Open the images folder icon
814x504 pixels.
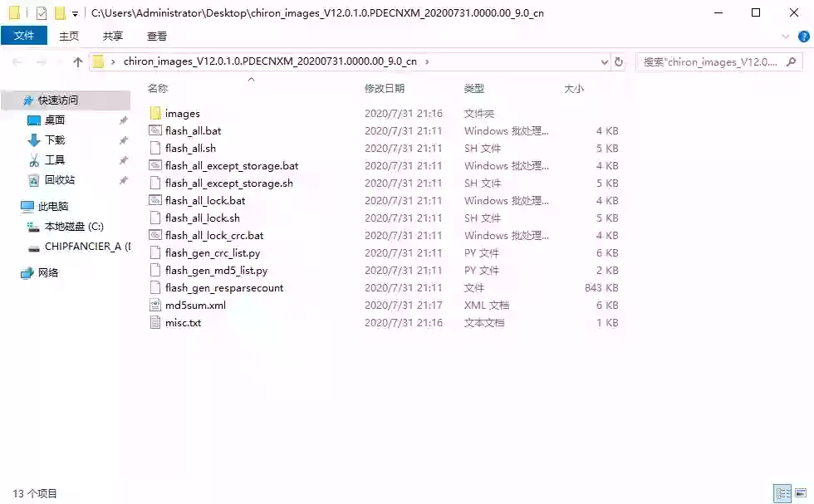(155, 114)
